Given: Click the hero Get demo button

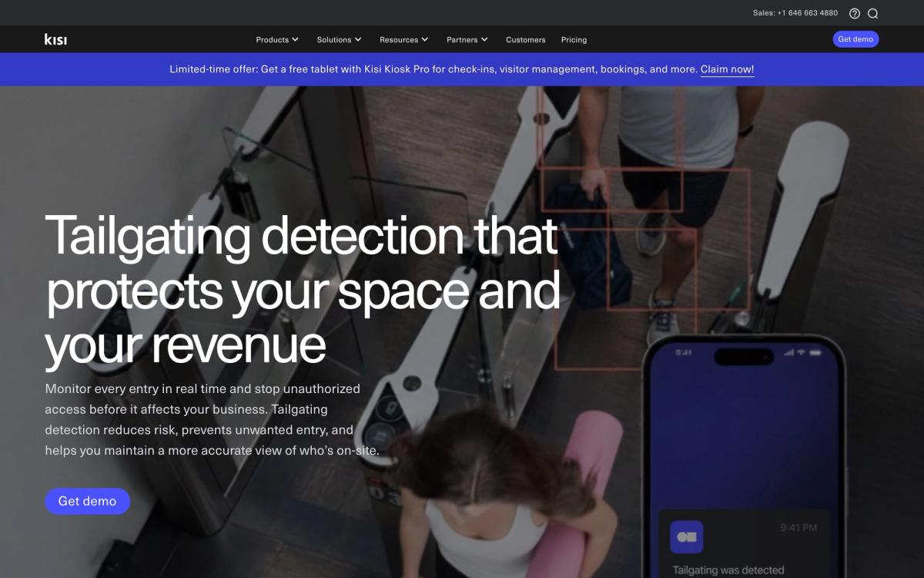Looking at the screenshot, I should (x=87, y=501).
